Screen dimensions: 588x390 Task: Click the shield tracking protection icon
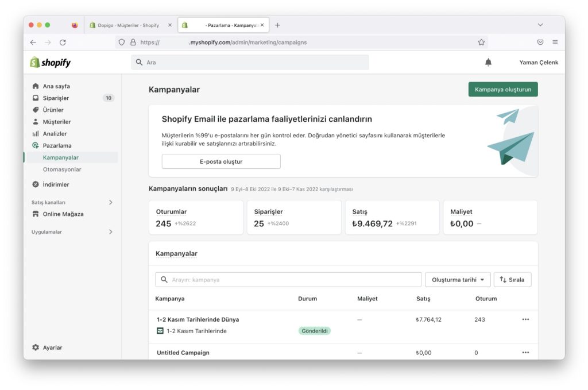click(x=122, y=43)
